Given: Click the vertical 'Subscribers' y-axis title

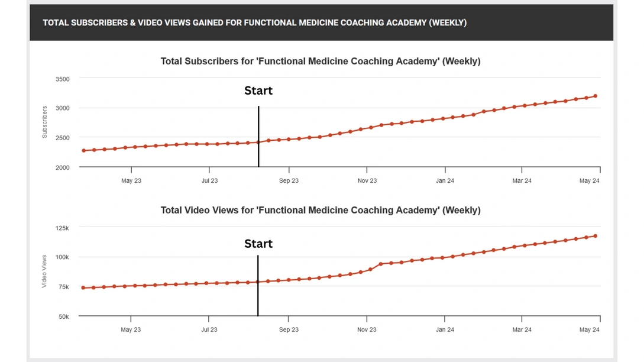Looking at the screenshot, I should 44,122.
